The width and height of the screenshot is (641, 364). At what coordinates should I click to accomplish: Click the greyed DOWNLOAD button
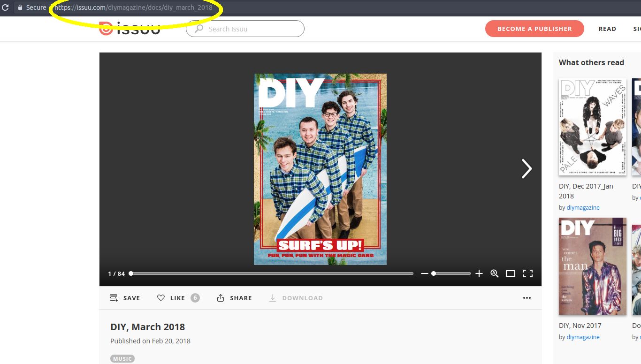coord(296,298)
